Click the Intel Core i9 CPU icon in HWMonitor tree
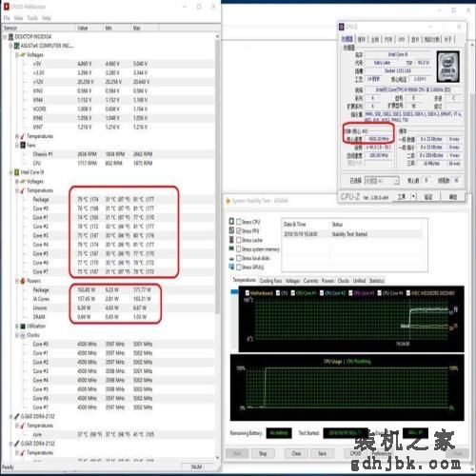The width and height of the screenshot is (476, 476). coord(17,172)
